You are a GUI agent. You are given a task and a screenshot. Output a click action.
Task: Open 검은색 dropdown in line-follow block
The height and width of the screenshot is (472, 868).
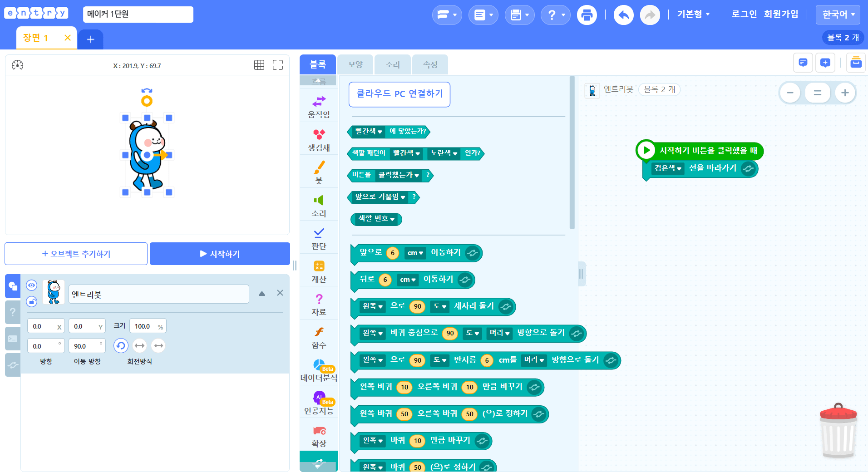pos(668,168)
